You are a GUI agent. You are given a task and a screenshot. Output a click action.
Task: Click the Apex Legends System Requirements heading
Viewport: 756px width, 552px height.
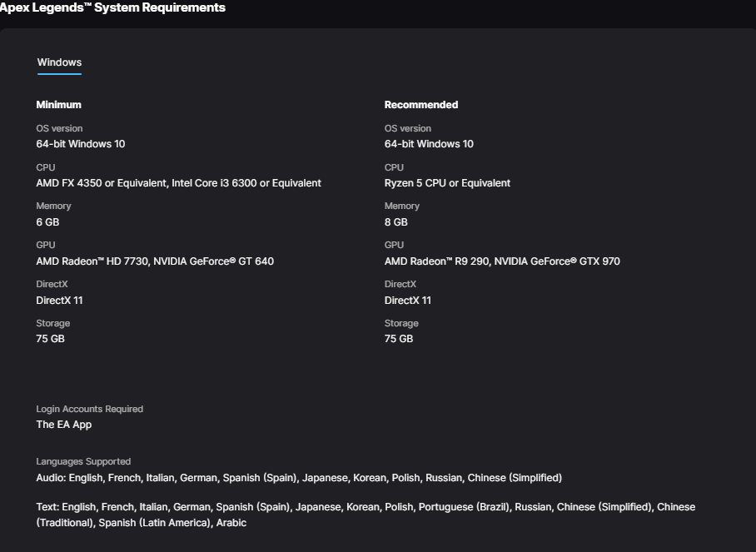[x=113, y=7]
